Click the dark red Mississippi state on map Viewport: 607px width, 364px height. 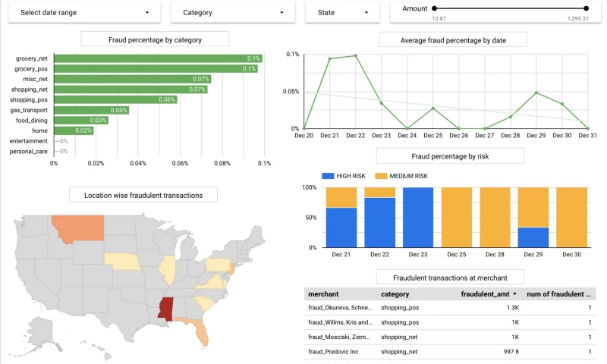tap(165, 308)
